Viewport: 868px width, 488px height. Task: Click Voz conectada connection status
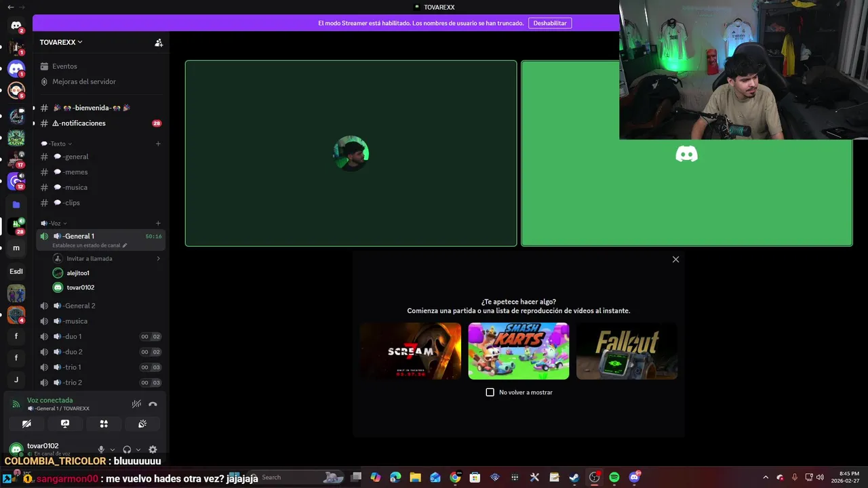pyautogui.click(x=50, y=401)
